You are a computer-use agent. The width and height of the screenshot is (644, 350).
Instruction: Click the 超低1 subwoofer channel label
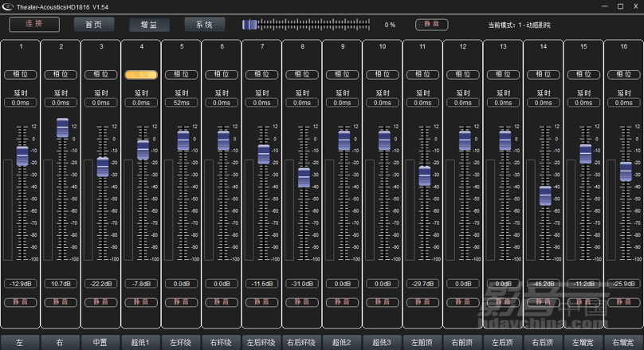[140, 342]
